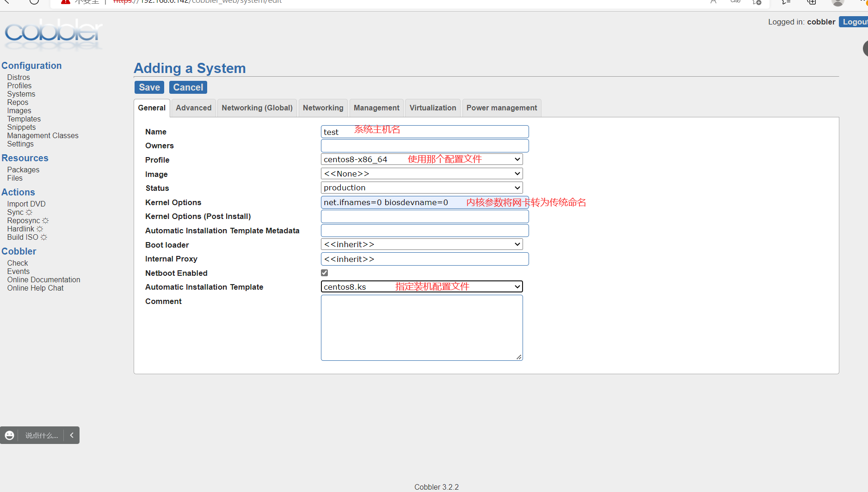Image resolution: width=868 pixels, height=492 pixels.
Task: Start the Build ISO action
Action: pyautogui.click(x=27, y=237)
